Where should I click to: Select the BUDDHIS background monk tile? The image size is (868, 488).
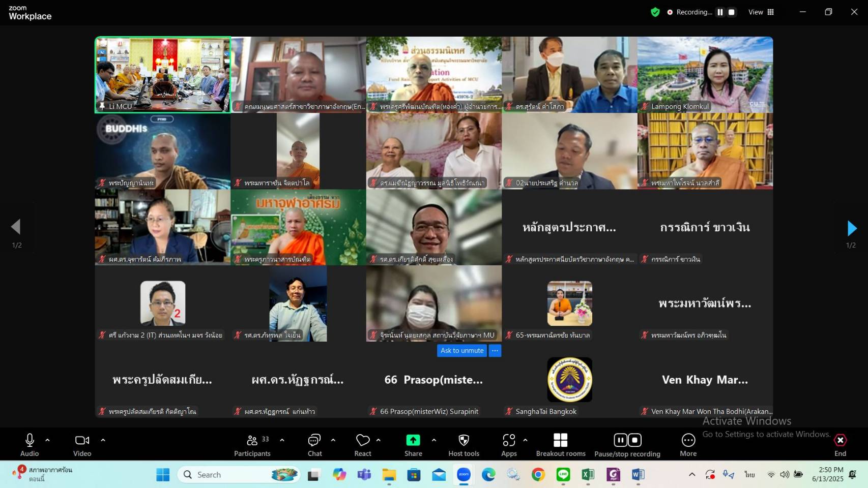tap(163, 151)
